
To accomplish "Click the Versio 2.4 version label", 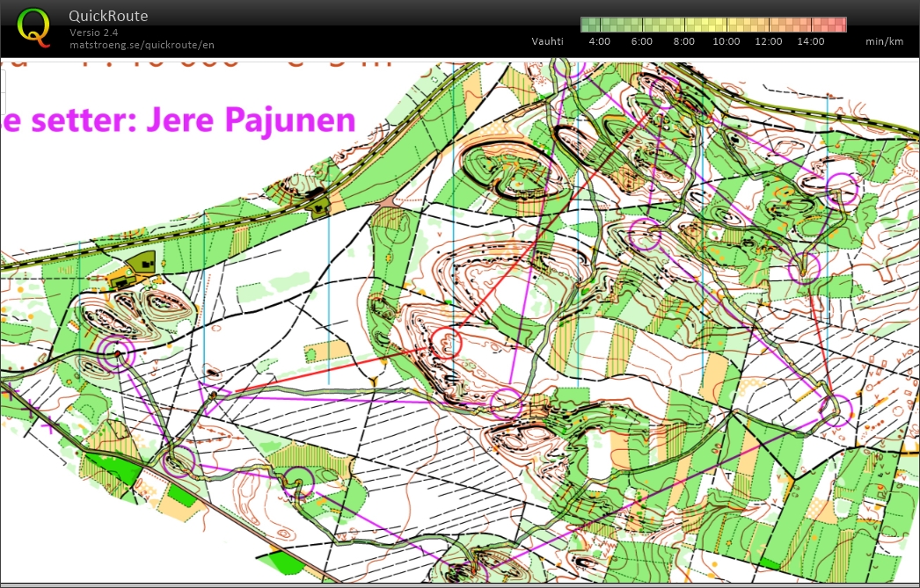I will tap(94, 33).
